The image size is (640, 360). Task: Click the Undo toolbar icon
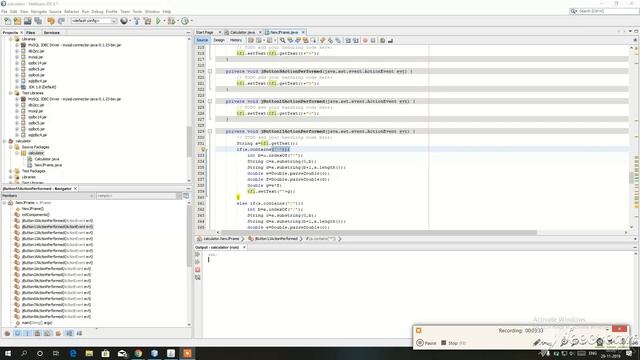click(51, 21)
